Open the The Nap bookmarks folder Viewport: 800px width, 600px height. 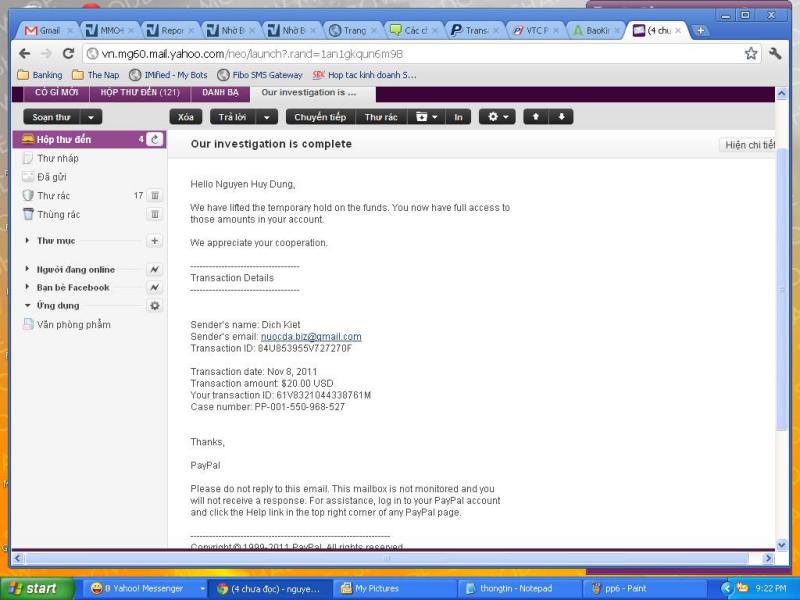(x=96, y=75)
